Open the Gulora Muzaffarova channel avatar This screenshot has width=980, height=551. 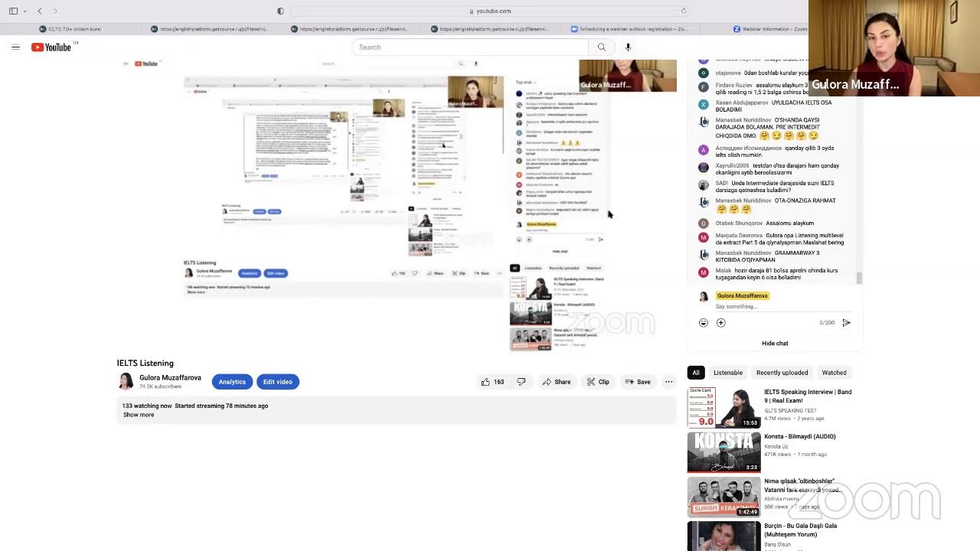(126, 381)
